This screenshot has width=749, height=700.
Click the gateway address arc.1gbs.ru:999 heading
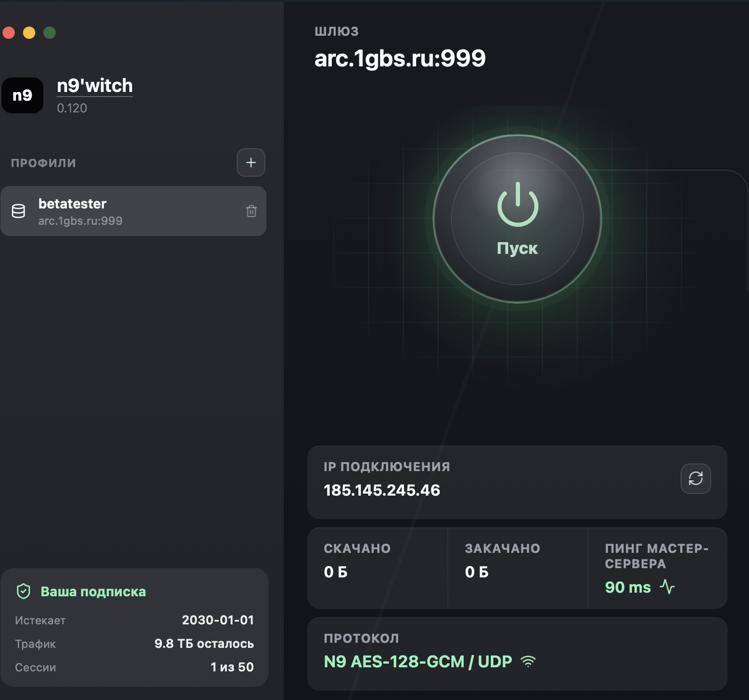pos(400,58)
